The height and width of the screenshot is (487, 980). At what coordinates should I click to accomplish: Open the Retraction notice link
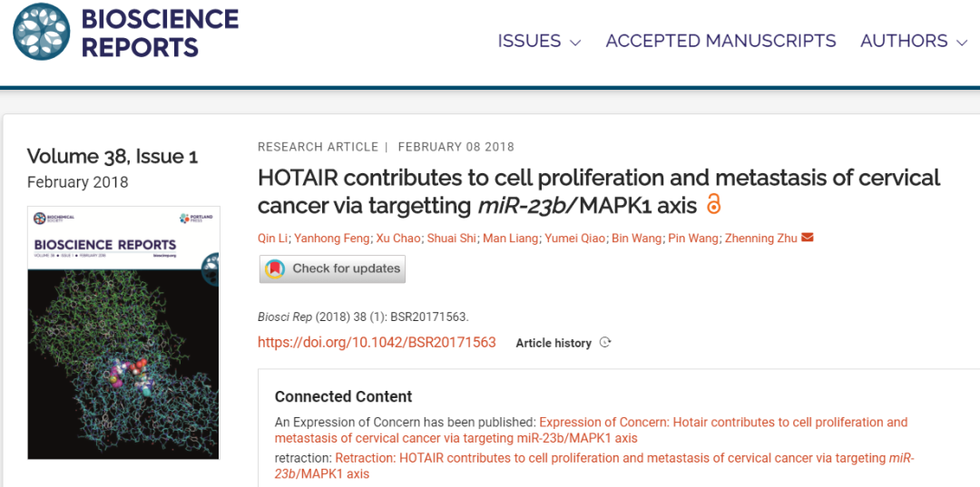594,466
